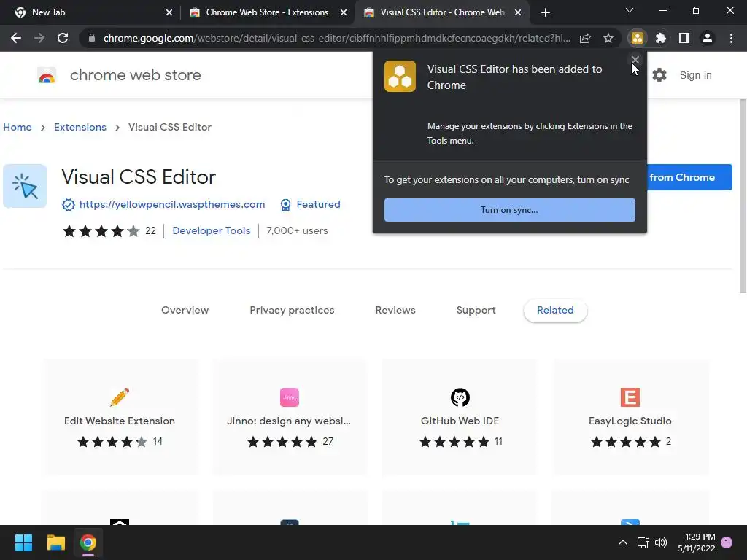Go to Home breadcrumb link
This screenshot has height=560, width=747.
click(x=18, y=127)
